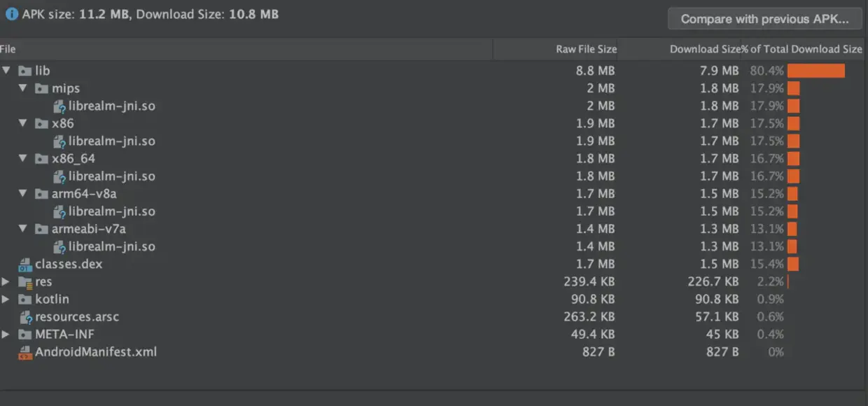
Task: Click the lib download size orange bar
Action: pos(815,71)
